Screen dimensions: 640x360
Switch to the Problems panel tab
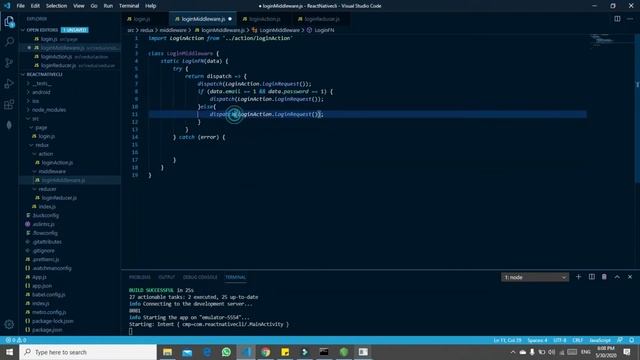click(x=140, y=277)
